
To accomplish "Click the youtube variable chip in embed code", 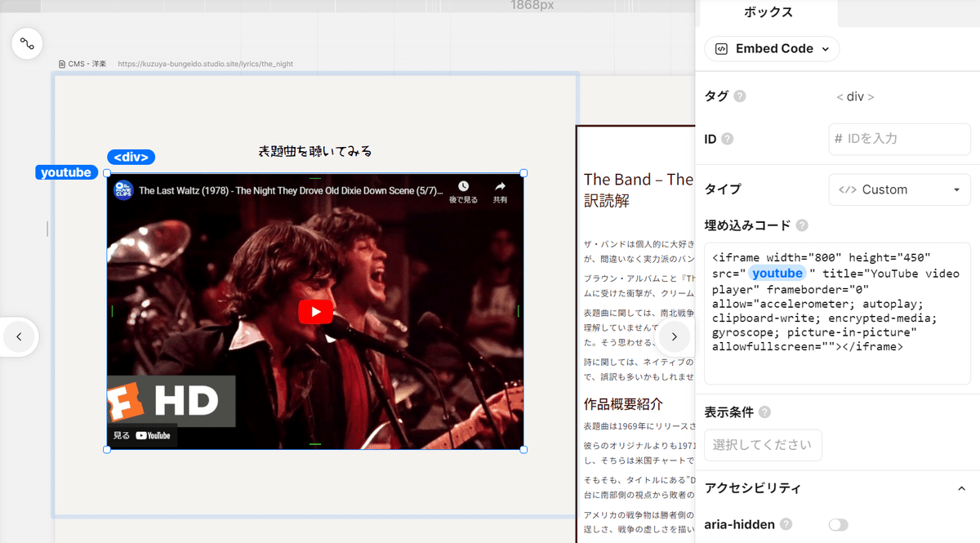I will coord(777,274).
